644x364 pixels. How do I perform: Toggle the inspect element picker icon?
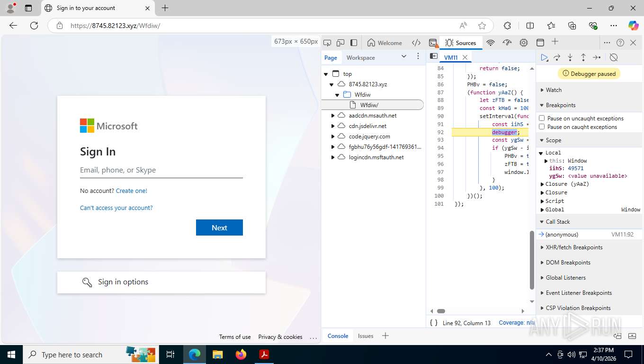coord(327,43)
